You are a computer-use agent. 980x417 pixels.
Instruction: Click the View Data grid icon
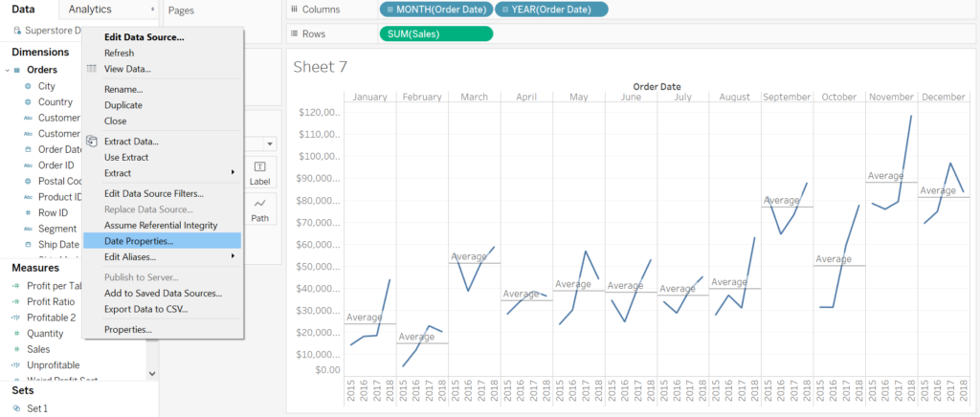pyautogui.click(x=92, y=69)
